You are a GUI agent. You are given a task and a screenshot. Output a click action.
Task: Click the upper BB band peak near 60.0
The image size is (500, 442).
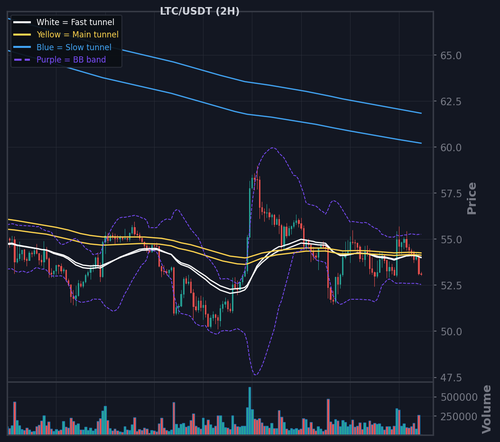[x=273, y=148]
